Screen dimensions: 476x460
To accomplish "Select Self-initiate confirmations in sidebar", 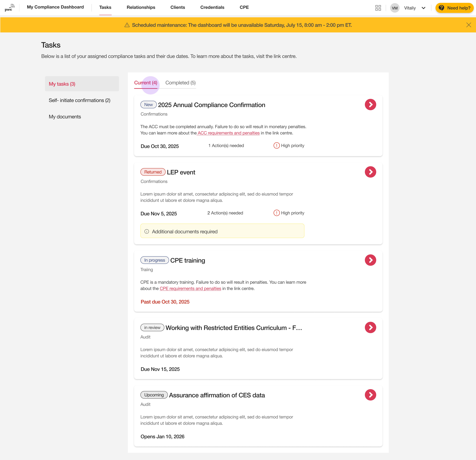I will pyautogui.click(x=79, y=100).
